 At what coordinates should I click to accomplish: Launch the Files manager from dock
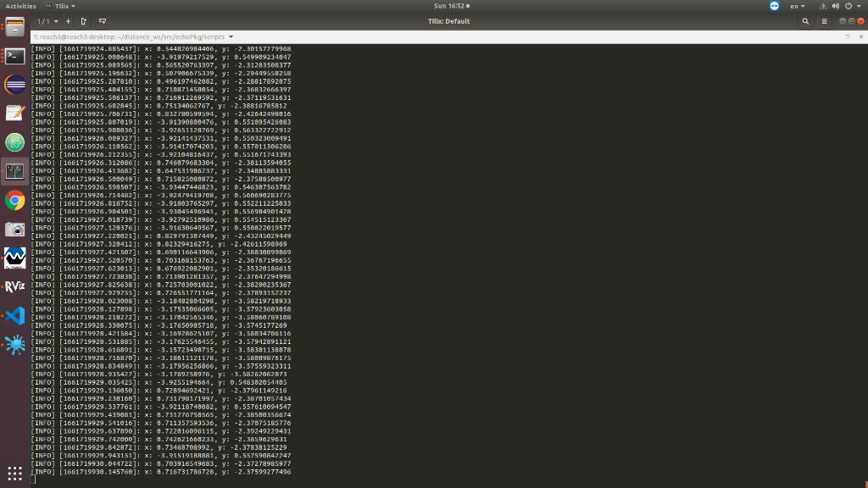coord(15,27)
